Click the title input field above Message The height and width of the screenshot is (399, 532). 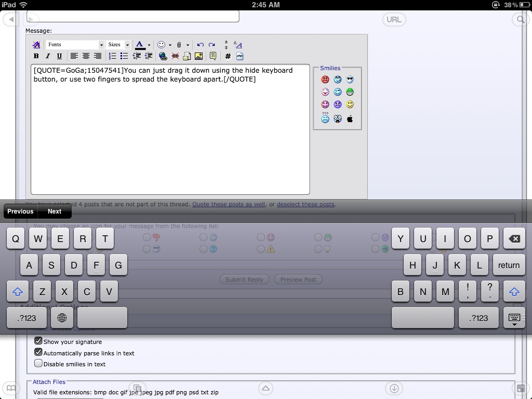tap(133, 16)
